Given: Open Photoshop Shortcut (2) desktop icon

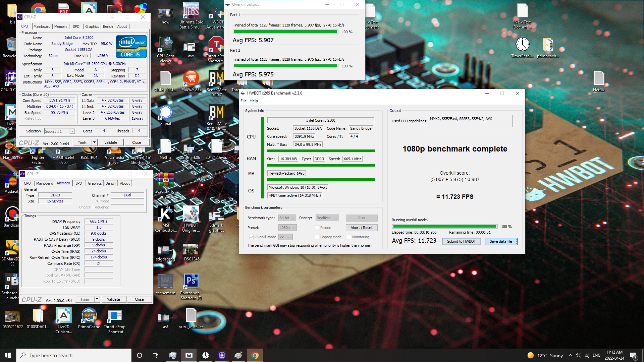Looking at the screenshot, I should [x=191, y=287].
